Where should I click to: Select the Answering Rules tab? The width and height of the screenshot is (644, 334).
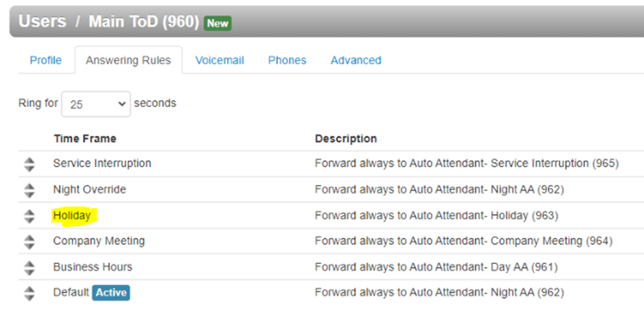pos(128,60)
